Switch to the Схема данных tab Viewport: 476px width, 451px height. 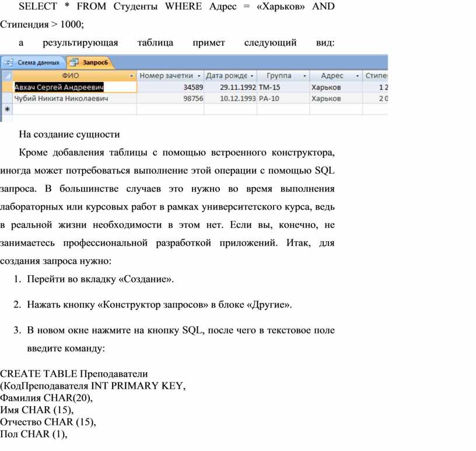click(x=33, y=62)
